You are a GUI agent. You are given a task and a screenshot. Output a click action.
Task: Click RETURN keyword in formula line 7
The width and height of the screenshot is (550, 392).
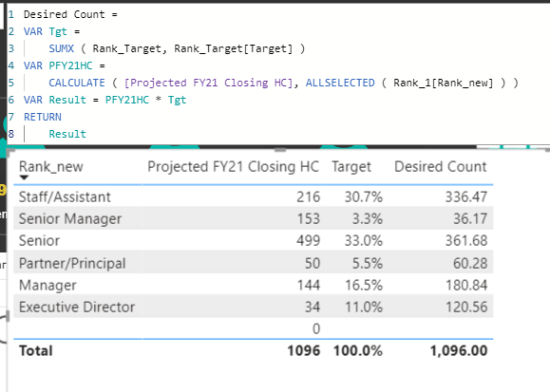pyautogui.click(x=43, y=117)
